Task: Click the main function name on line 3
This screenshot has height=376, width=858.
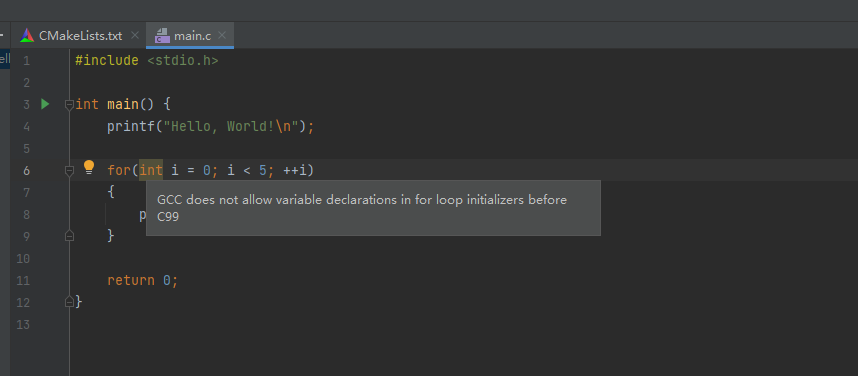Action: pyautogui.click(x=123, y=104)
